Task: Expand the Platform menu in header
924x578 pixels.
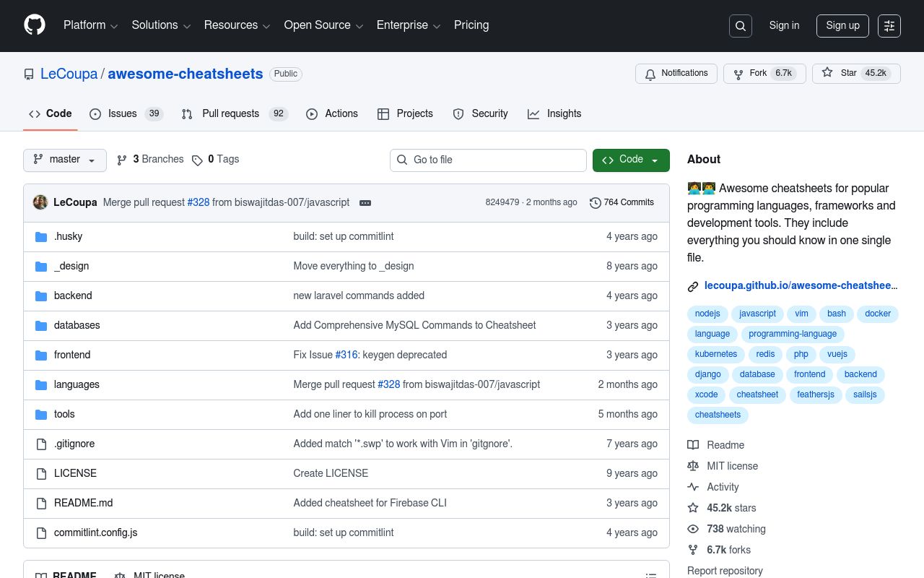Action: click(x=90, y=25)
